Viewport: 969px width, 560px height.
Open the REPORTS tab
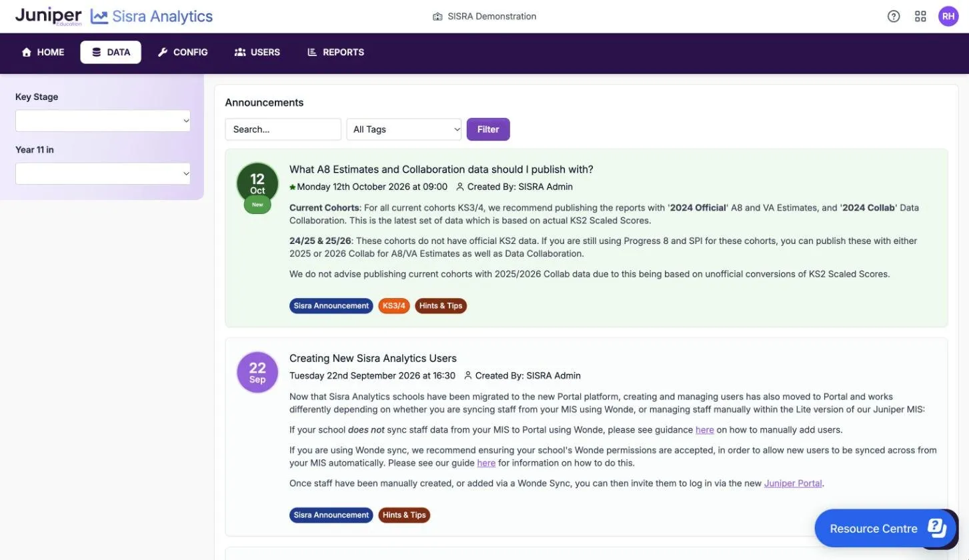tap(335, 52)
